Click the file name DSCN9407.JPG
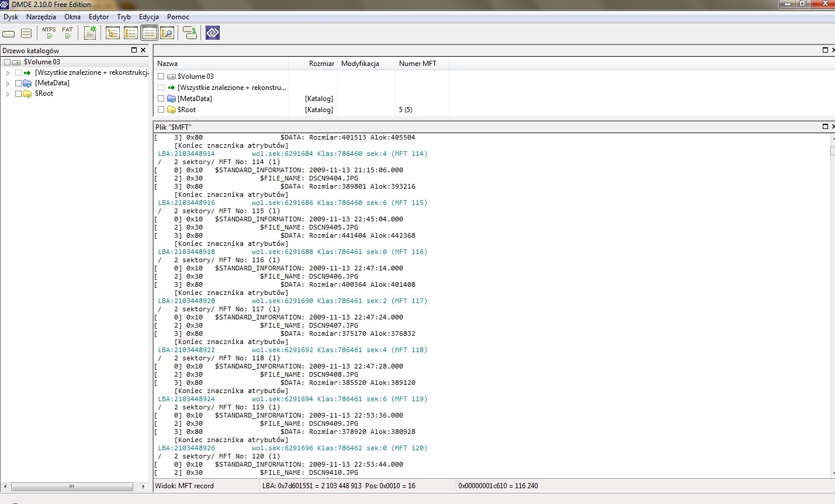Screen dimensions: 835x504 [334, 325]
